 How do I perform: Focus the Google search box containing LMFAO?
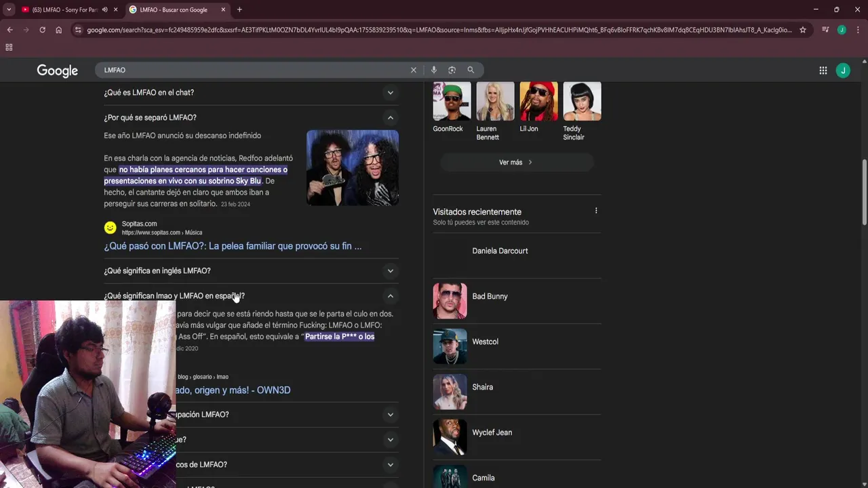pos(254,70)
